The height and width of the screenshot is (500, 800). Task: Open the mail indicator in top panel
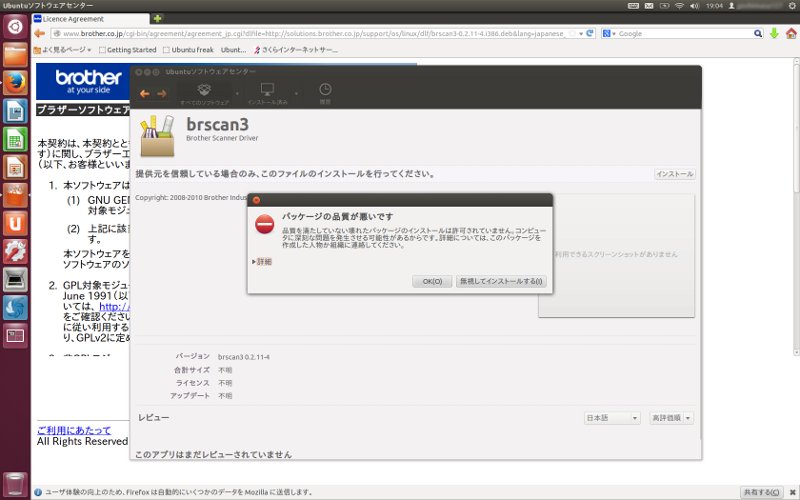point(649,6)
